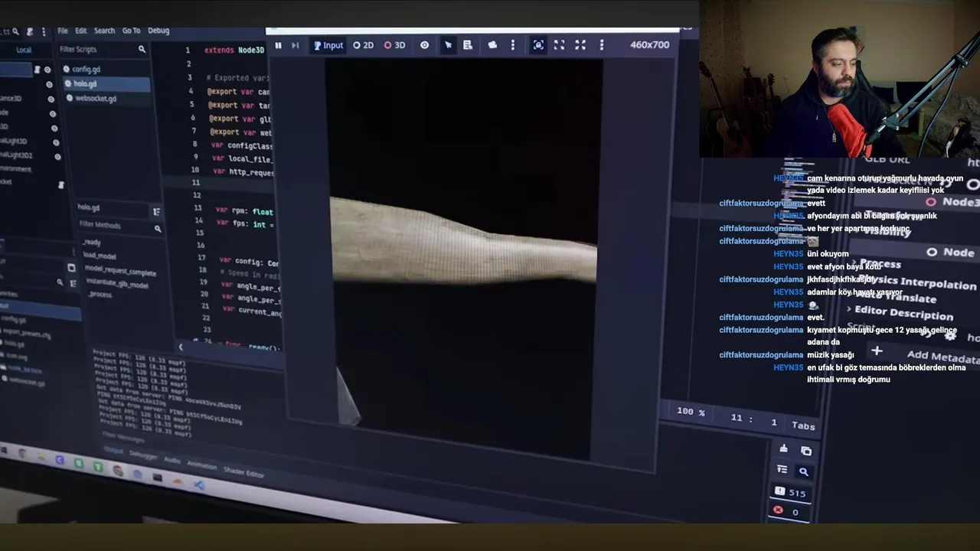Toggle visibility eye of the ...alLight3D2 node
The width and height of the screenshot is (980, 551).
[x=57, y=156]
